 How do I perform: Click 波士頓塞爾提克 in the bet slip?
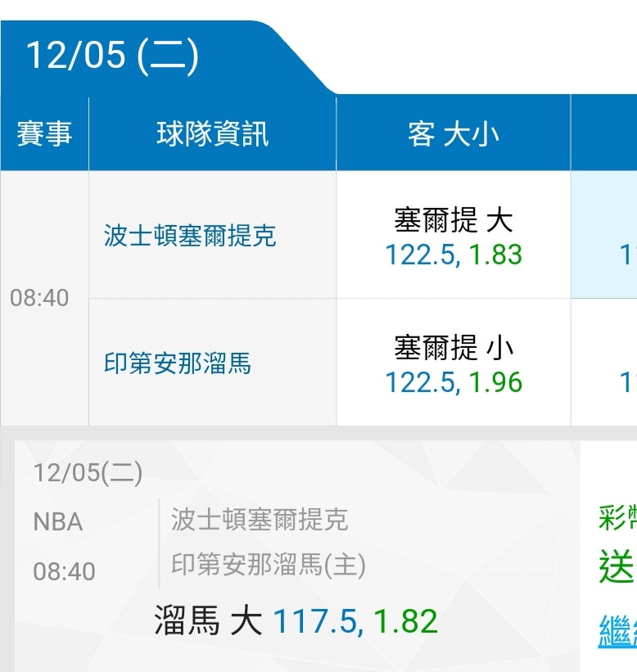coord(260,520)
